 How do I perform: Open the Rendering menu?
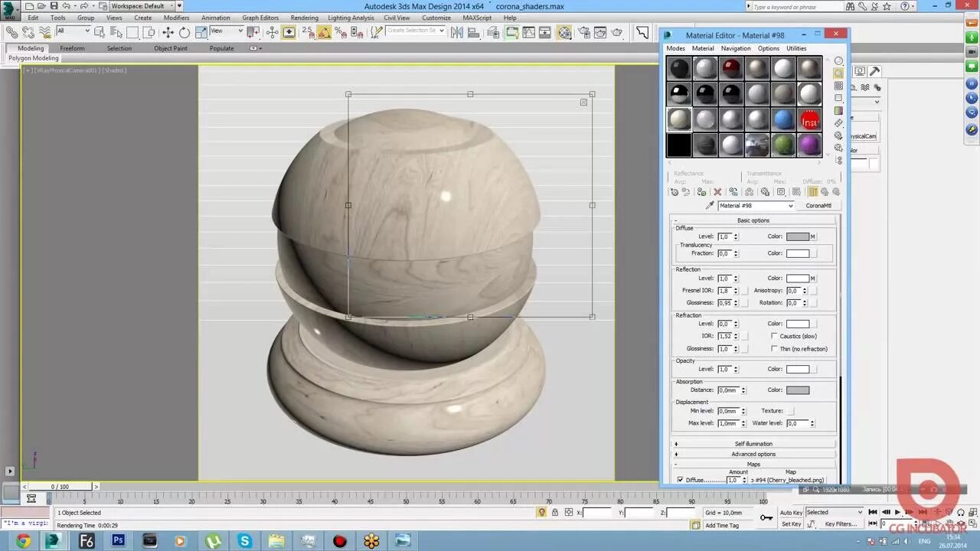click(x=304, y=18)
